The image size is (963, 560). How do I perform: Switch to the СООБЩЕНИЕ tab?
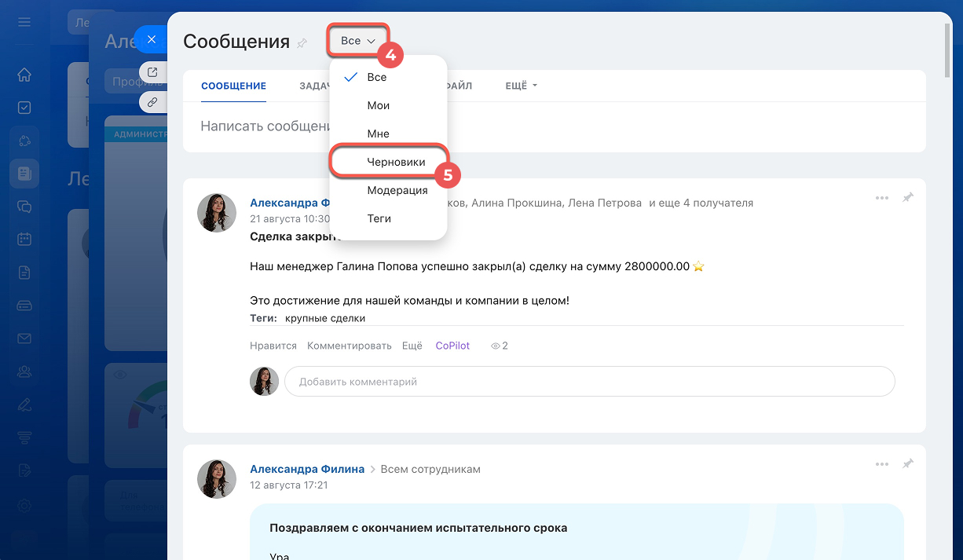[233, 86]
